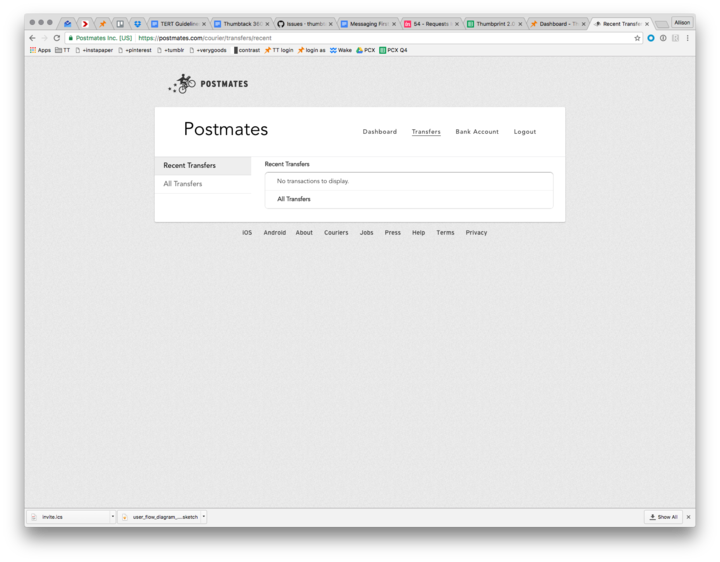The height and width of the screenshot is (562, 720).
Task: Open the Help footer link
Action: coord(418,232)
